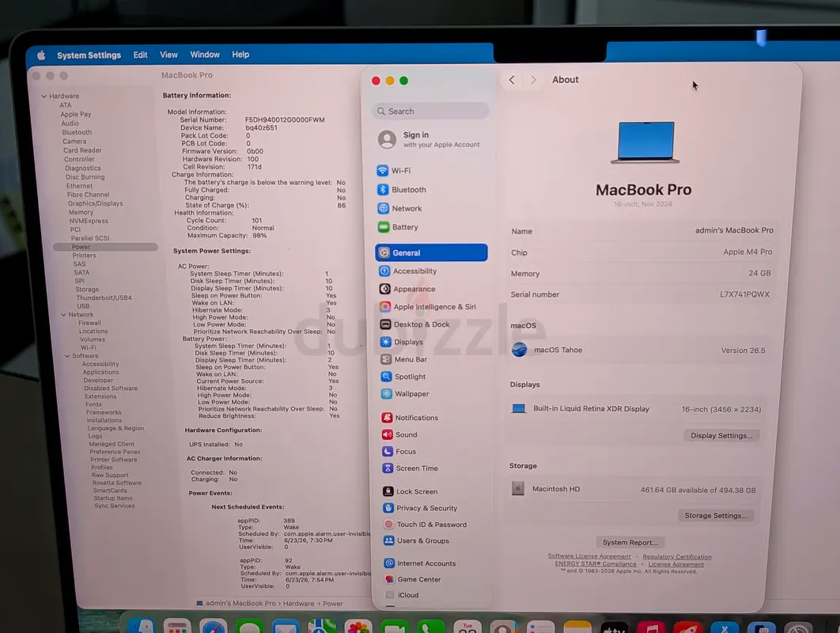This screenshot has width=840, height=633.
Task: Click the serial number L7X741PQWX
Action: pos(744,294)
